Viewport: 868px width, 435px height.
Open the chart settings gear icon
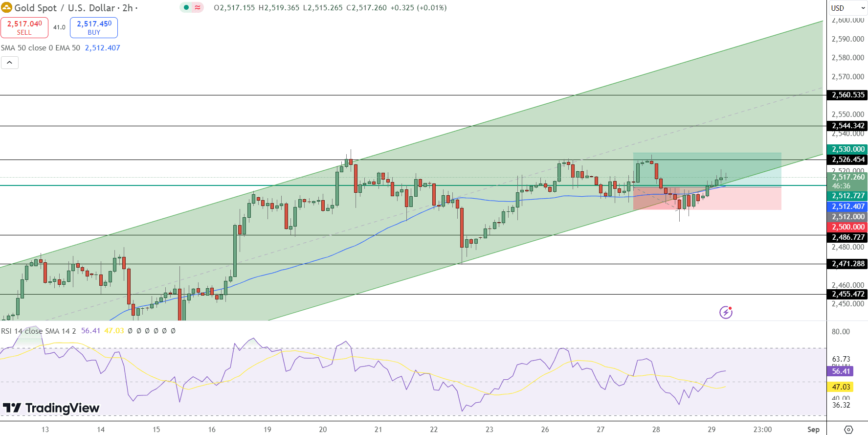click(848, 429)
